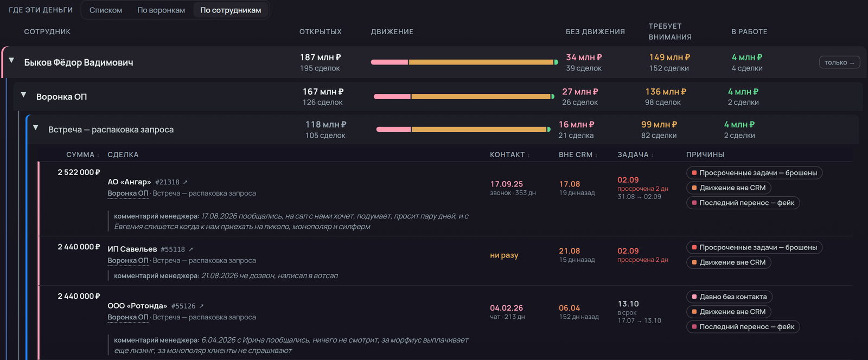Collapse Встреча — распаковка запроса stage
Screen dimensions: 868x360
(35, 128)
